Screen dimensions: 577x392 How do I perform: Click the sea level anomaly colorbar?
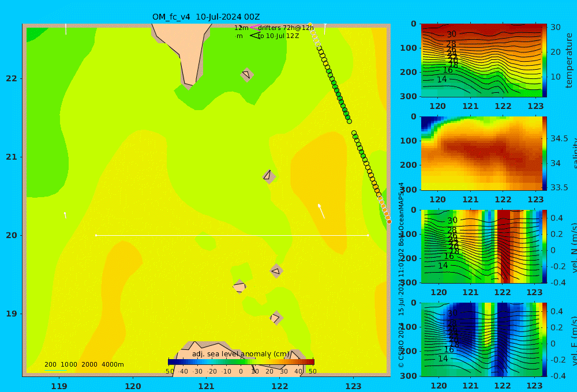tap(241, 362)
